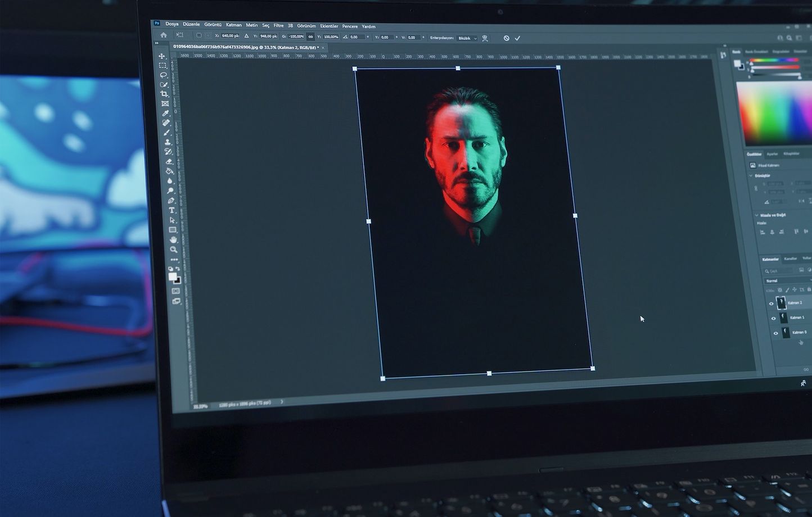Cancel transform with the circle-slash icon

(506, 38)
